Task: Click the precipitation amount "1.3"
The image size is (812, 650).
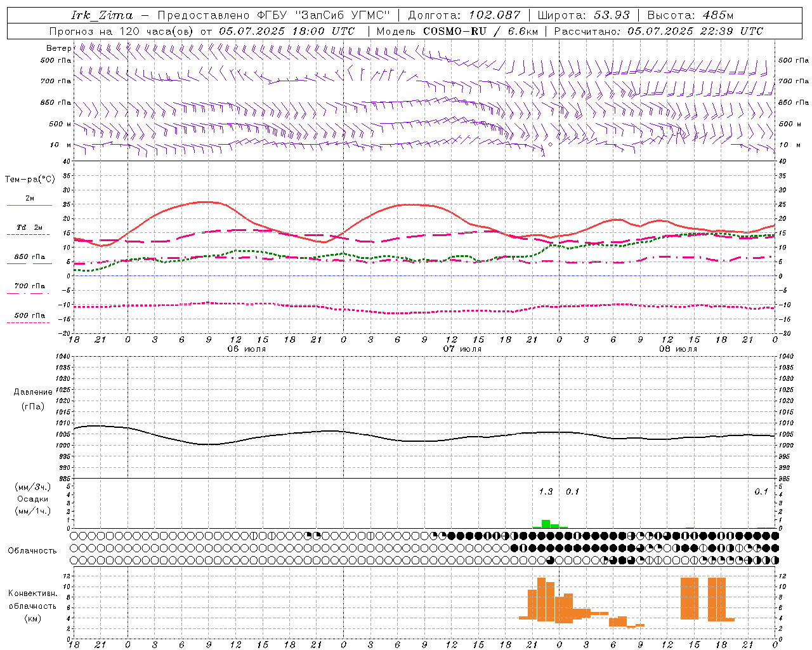Action: point(546,492)
